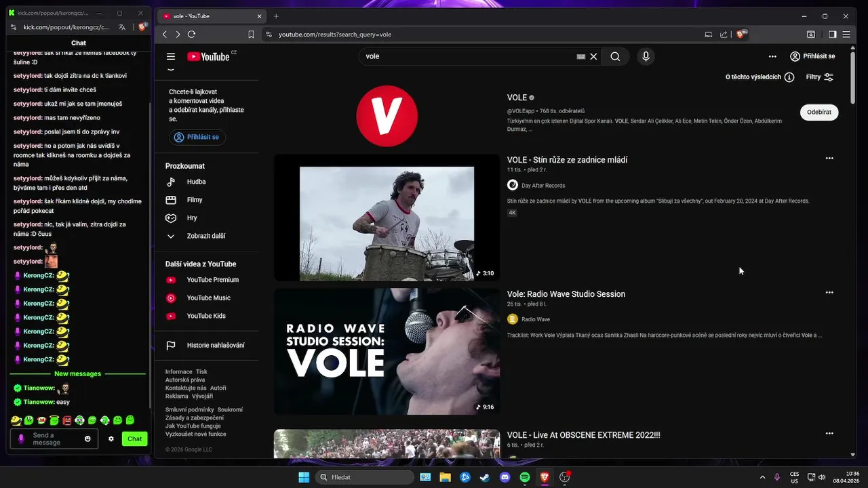This screenshot has height=488, width=868.
Task: Click the Windows taskbar Hledat search box
Action: tap(366, 477)
